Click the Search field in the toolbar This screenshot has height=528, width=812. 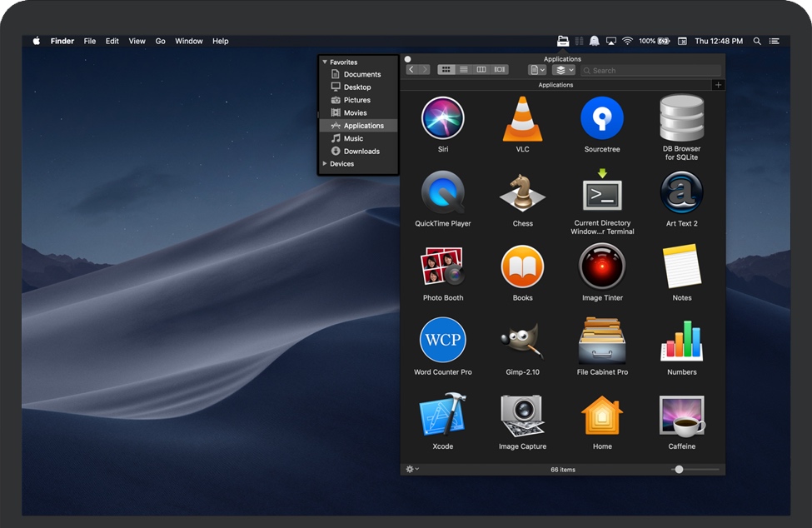pyautogui.click(x=650, y=71)
